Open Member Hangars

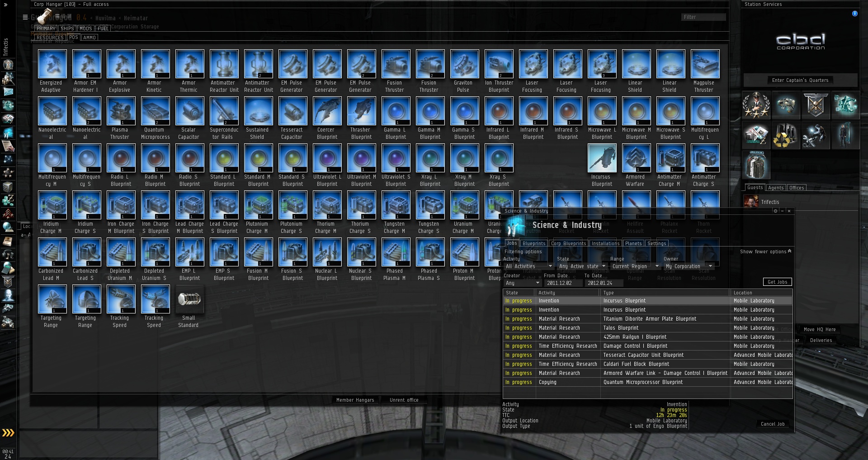coord(355,400)
